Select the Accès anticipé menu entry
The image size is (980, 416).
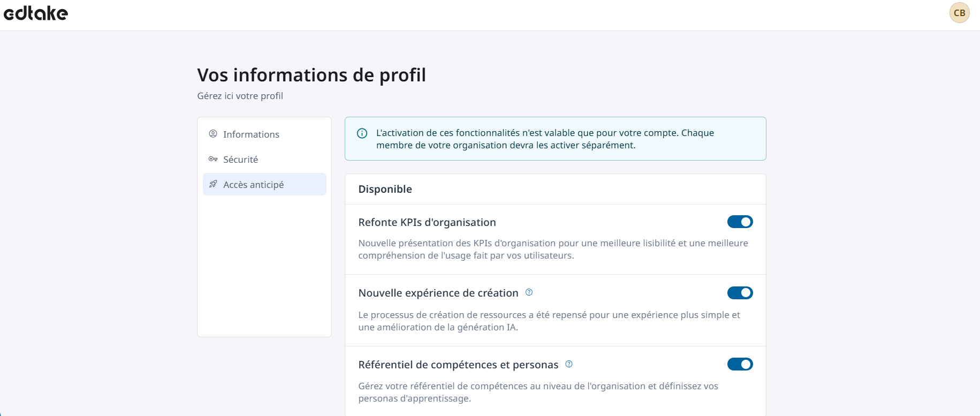pos(253,185)
